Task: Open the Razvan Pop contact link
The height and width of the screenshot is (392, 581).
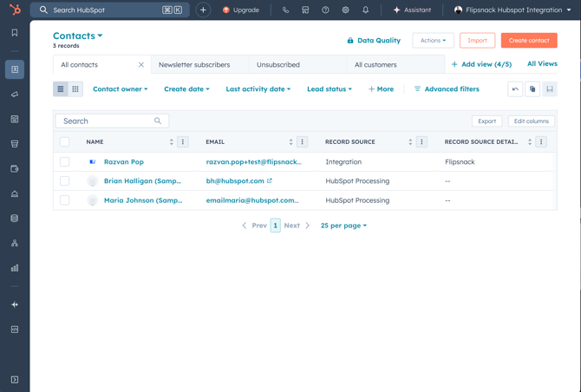Action: click(x=124, y=162)
